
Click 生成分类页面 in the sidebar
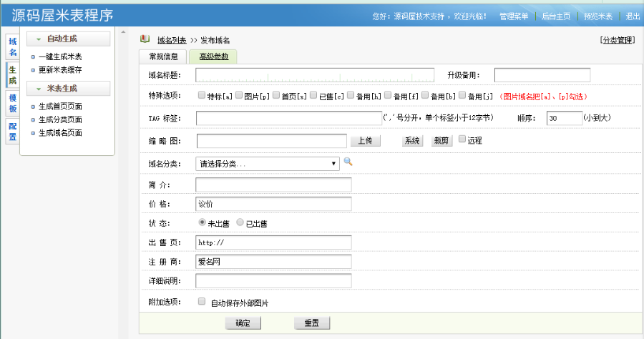pyautogui.click(x=60, y=120)
